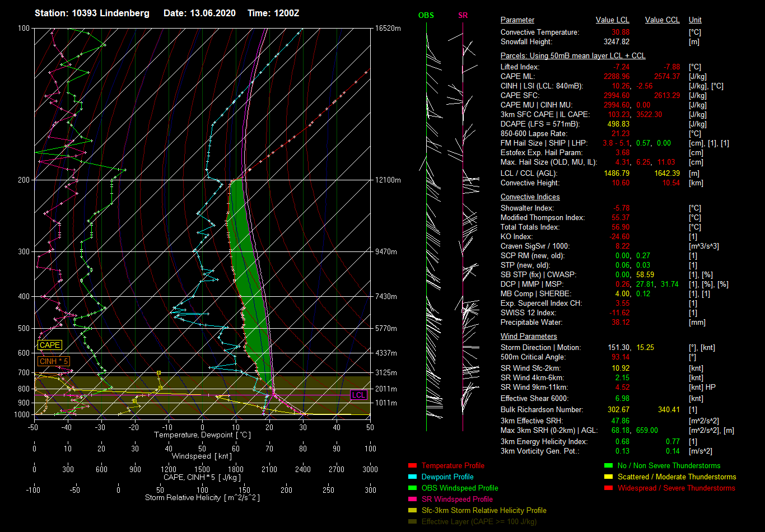This screenshot has height=532, width=765.
Task: Click the Convective Indices section heading
Action: coord(530,197)
